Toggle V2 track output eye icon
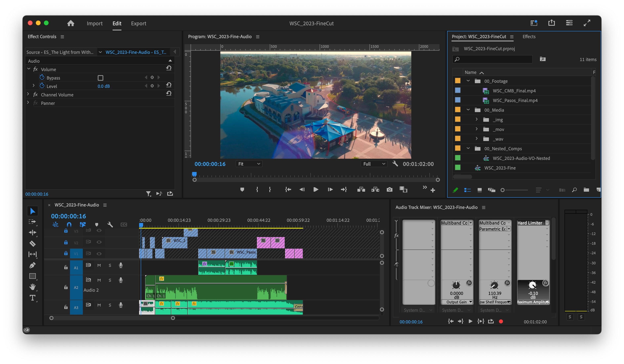The width and height of the screenshot is (624, 364). pos(99,242)
